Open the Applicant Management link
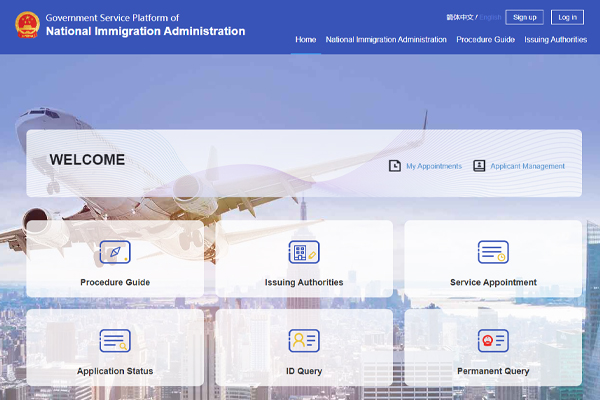The width and height of the screenshot is (600, 400). click(x=527, y=166)
